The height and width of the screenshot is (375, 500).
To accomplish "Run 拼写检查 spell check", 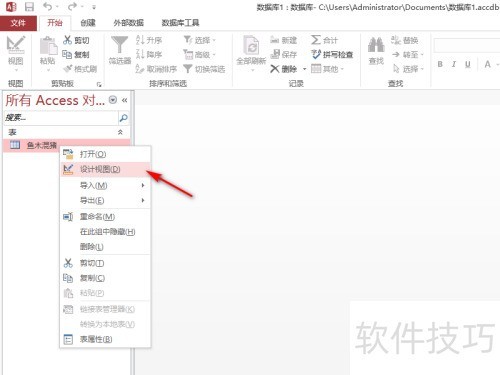I will pyautogui.click(x=332, y=54).
